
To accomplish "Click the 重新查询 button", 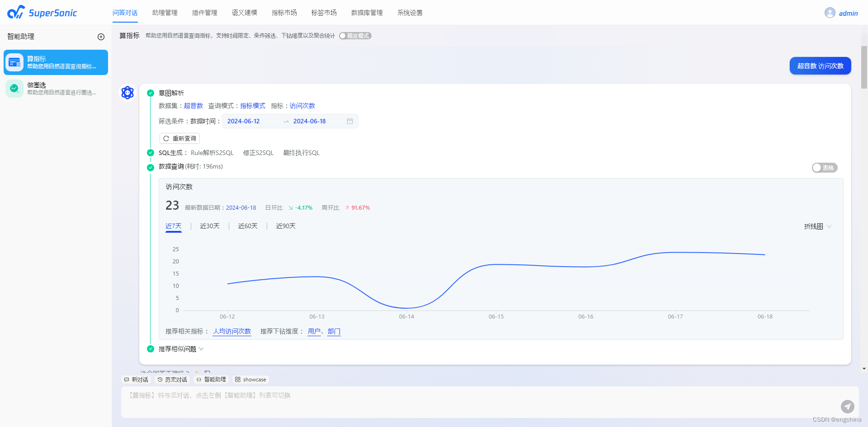I will (179, 138).
